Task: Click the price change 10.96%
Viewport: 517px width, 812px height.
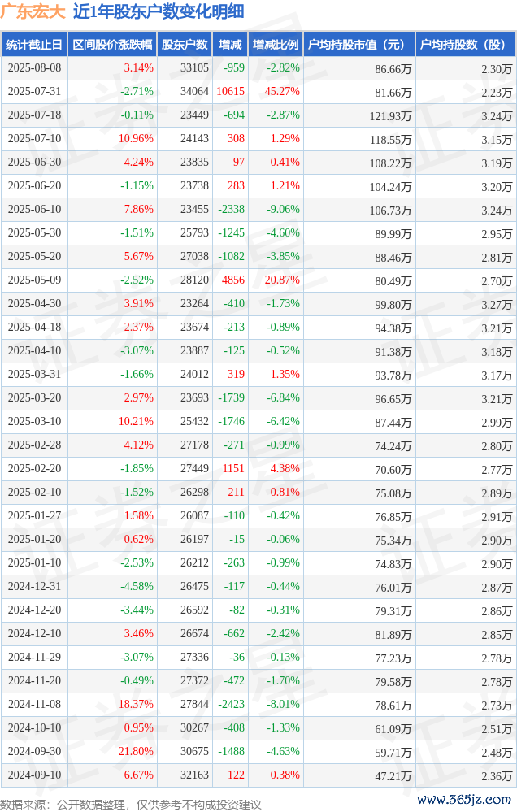Action: click(136, 139)
